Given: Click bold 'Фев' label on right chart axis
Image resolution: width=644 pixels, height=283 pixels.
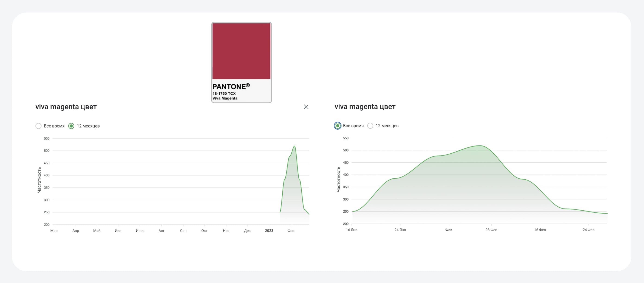Looking at the screenshot, I should (x=449, y=230).
